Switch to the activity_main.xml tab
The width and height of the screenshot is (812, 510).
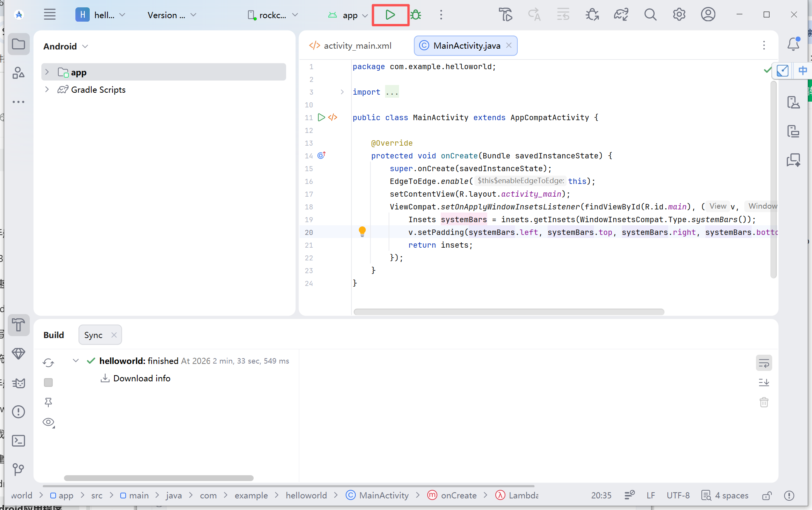click(351, 46)
